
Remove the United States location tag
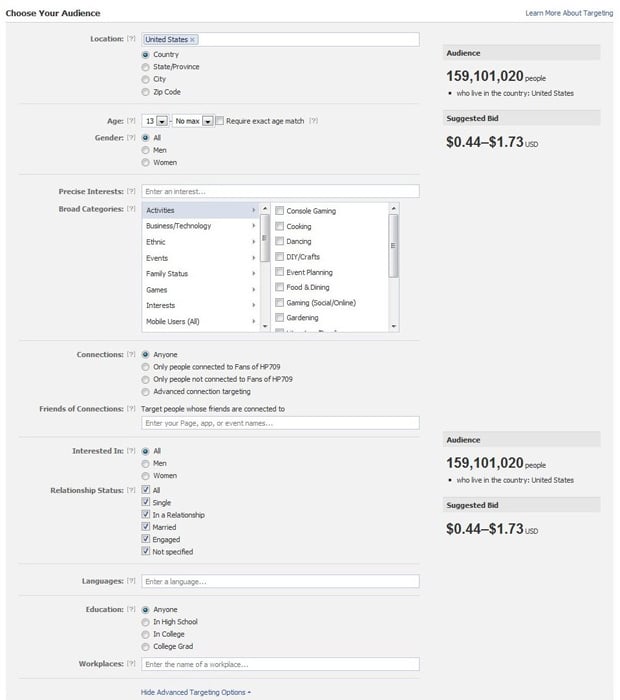(192, 40)
